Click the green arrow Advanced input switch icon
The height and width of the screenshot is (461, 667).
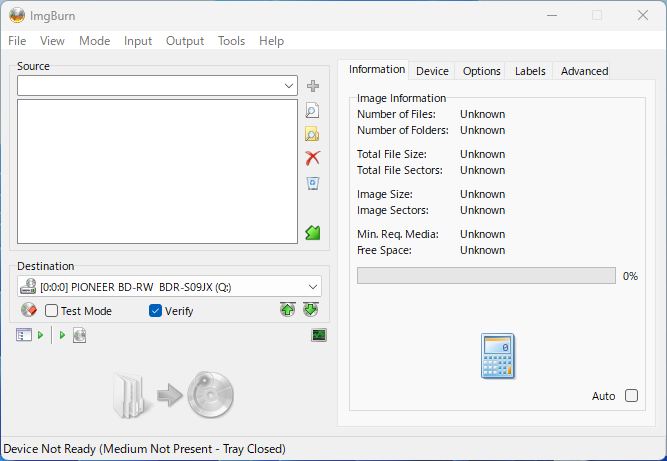click(x=313, y=233)
